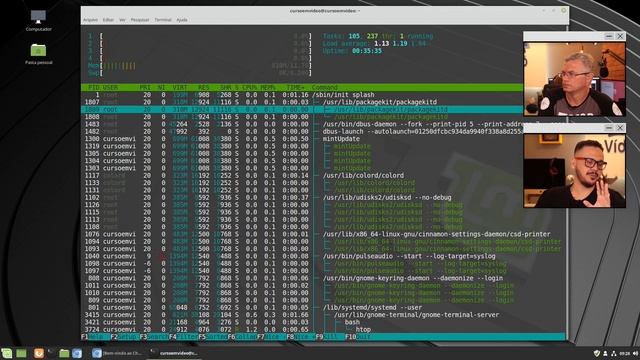Open the Ajuda menu
Screen dimensions: 640x360
point(182,20)
